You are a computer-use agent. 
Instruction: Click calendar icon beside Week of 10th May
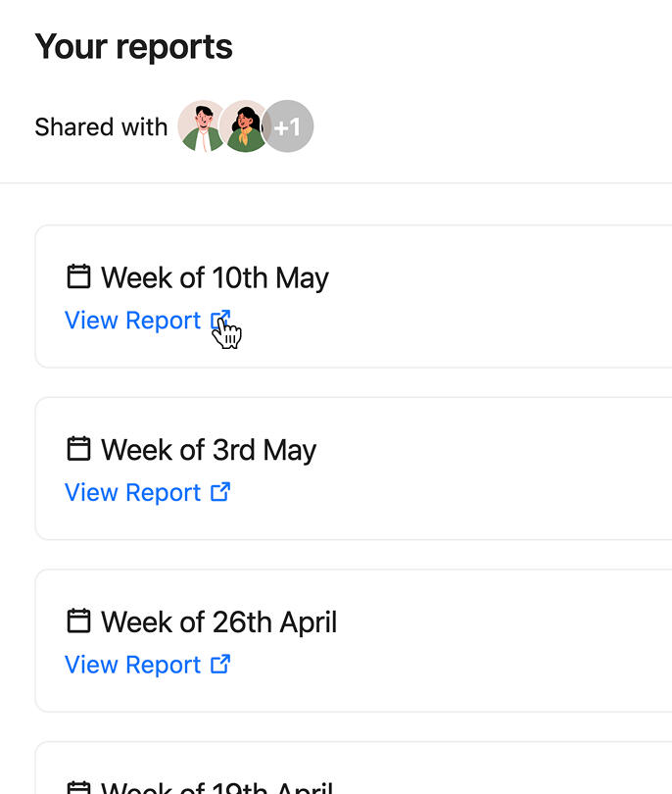[78, 276]
